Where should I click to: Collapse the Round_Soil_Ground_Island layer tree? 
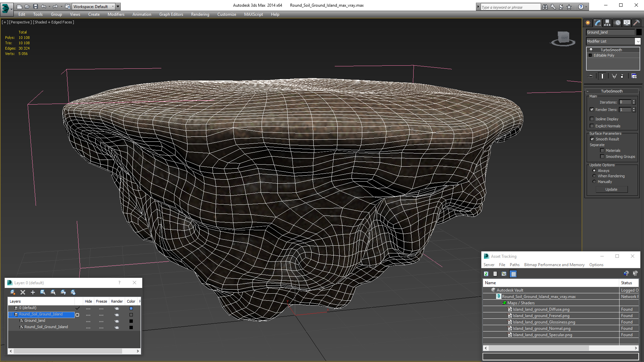click(x=11, y=314)
